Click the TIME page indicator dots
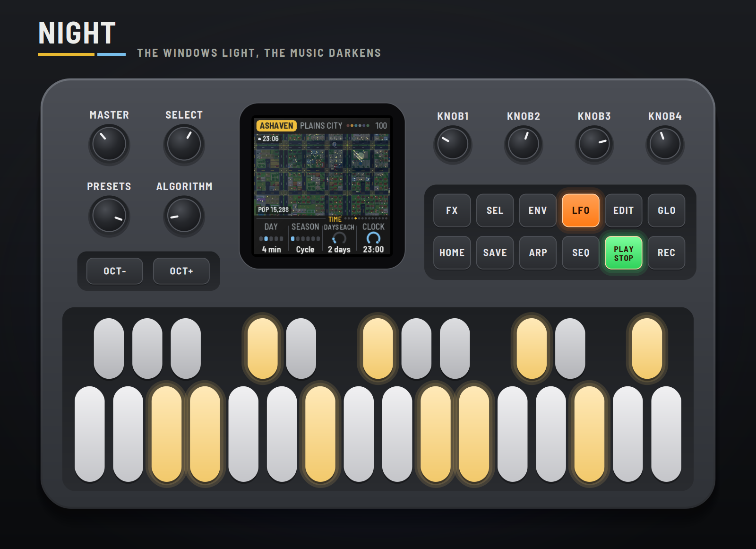Screen dimensions: 756x549 366,218
